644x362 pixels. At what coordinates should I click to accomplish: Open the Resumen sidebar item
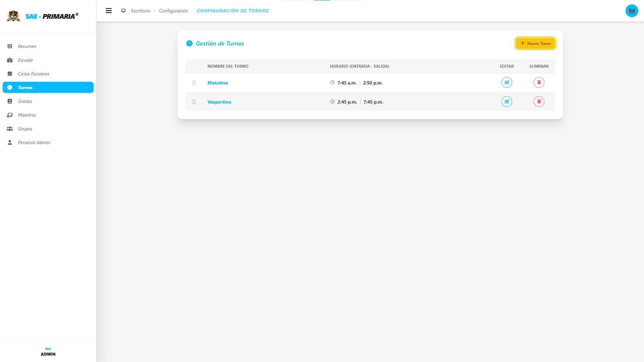click(27, 46)
